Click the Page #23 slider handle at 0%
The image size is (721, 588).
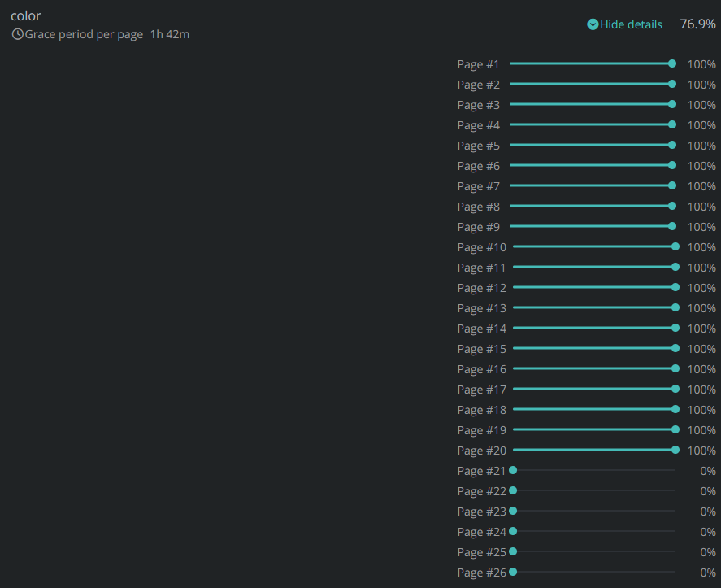(513, 511)
